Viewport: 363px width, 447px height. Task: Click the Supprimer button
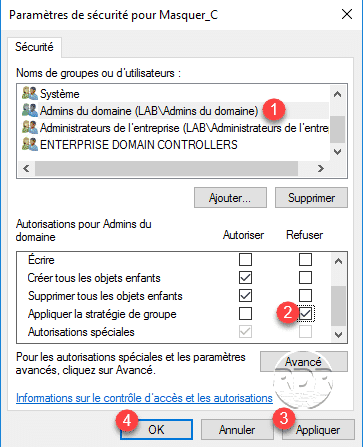[x=311, y=198]
